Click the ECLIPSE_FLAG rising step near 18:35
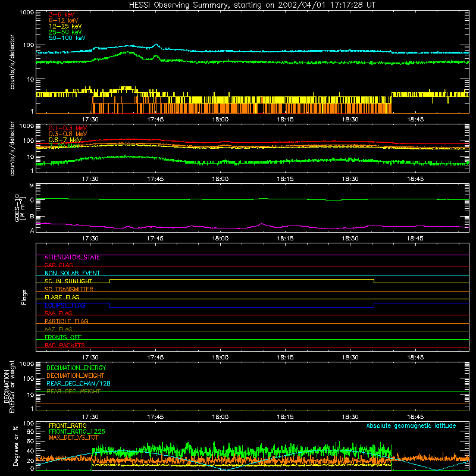This screenshot has width=476, height=476. click(374, 305)
